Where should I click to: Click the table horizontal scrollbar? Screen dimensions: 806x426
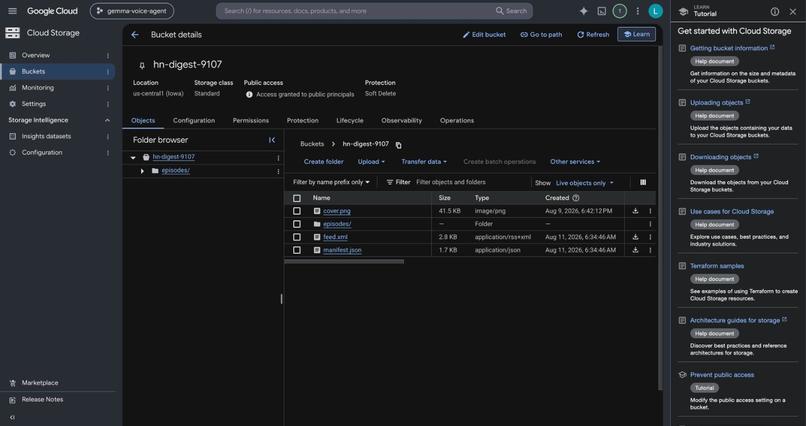point(344,262)
